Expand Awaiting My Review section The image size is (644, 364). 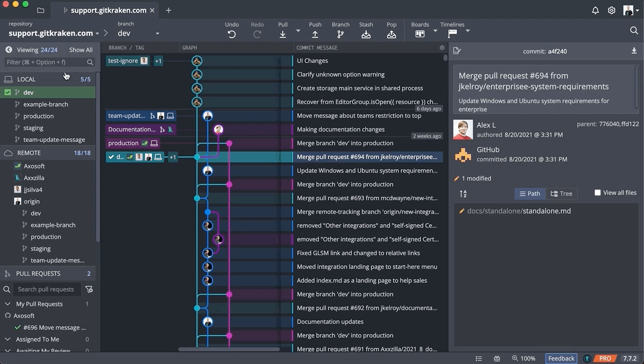pyautogui.click(x=7, y=351)
